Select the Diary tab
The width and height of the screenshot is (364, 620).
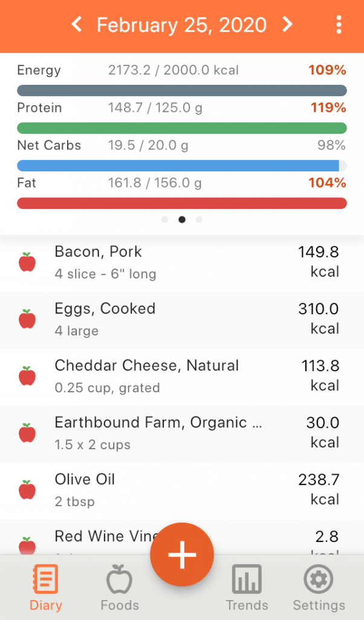click(x=46, y=588)
